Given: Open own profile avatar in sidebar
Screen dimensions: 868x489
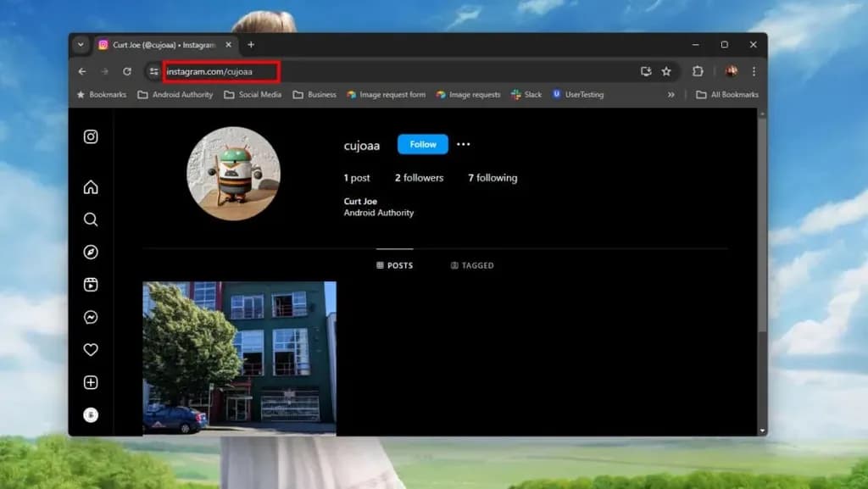Looking at the screenshot, I should click(x=91, y=414).
